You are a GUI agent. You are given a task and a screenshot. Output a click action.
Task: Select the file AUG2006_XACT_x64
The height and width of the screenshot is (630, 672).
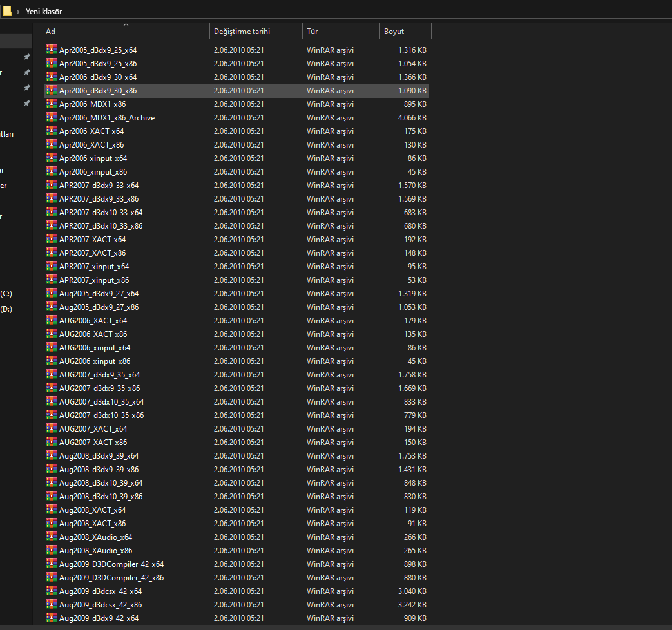point(236,321)
